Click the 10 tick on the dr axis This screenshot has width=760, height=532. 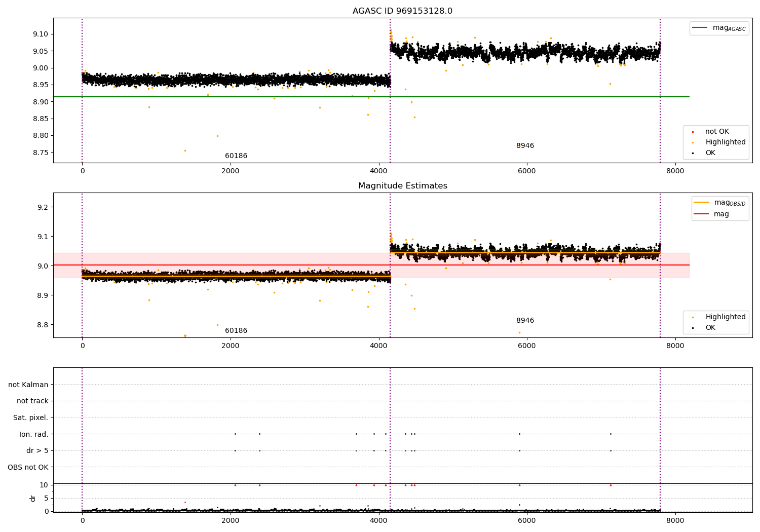point(44,485)
